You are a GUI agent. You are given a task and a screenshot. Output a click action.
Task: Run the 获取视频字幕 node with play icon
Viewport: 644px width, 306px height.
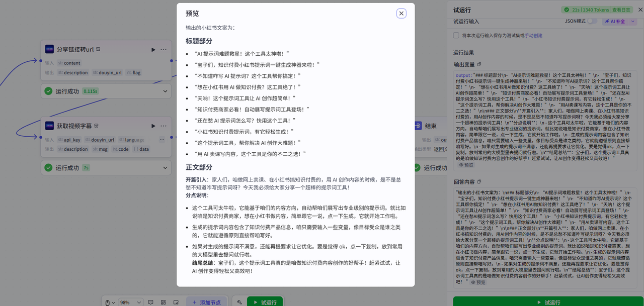tap(153, 126)
